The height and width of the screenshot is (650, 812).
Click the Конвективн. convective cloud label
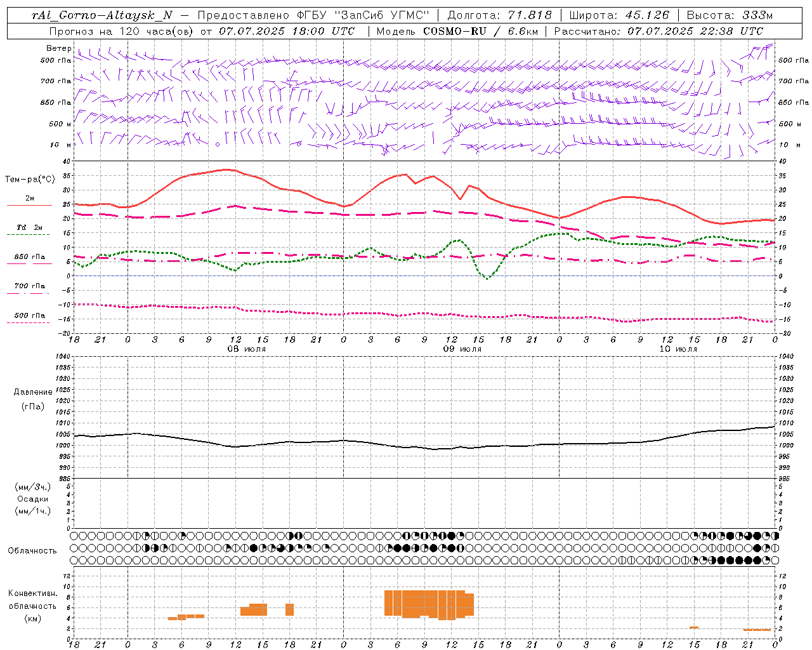point(32,594)
